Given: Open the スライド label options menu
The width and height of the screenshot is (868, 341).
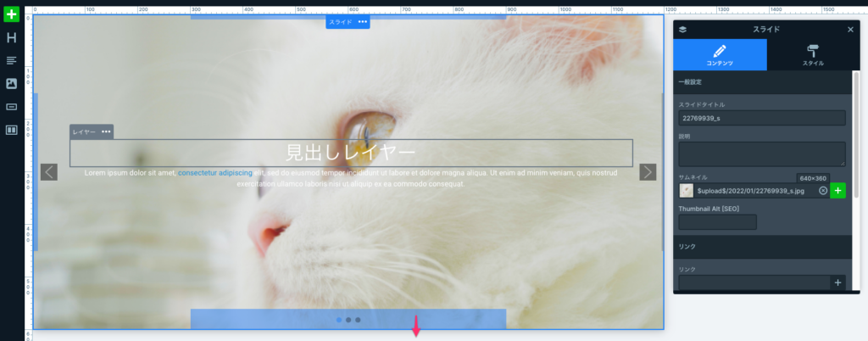Looking at the screenshot, I should pos(363,22).
